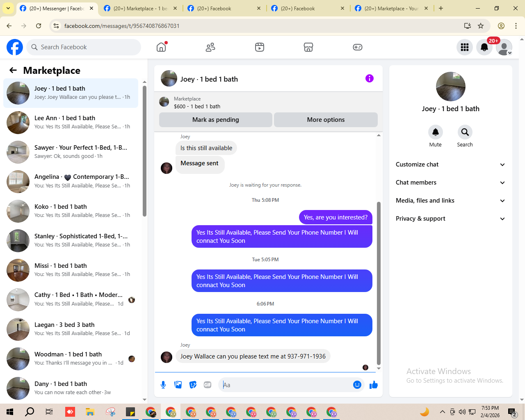Open the Stanley · Sophisticated 1-Bed chat

point(71,241)
